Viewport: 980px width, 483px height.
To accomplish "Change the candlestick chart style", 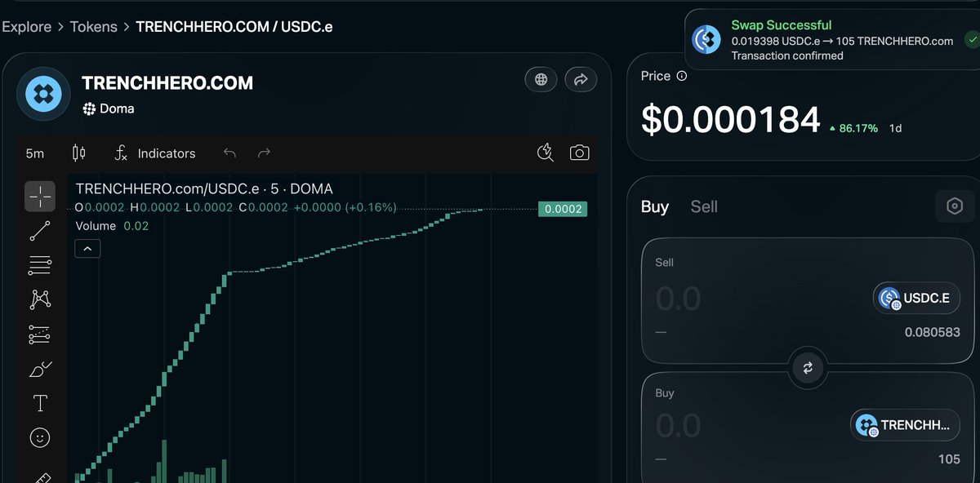I will [78, 153].
